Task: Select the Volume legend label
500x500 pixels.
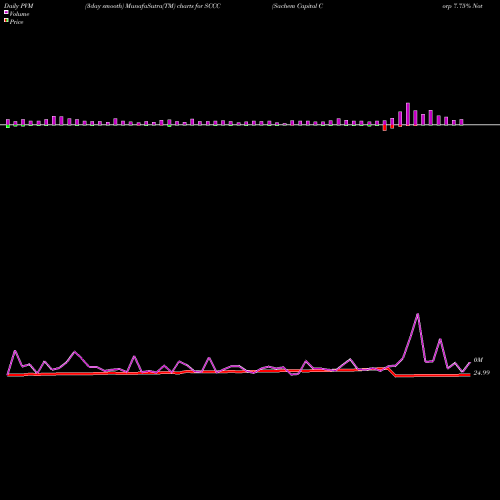Action: coord(19,14)
